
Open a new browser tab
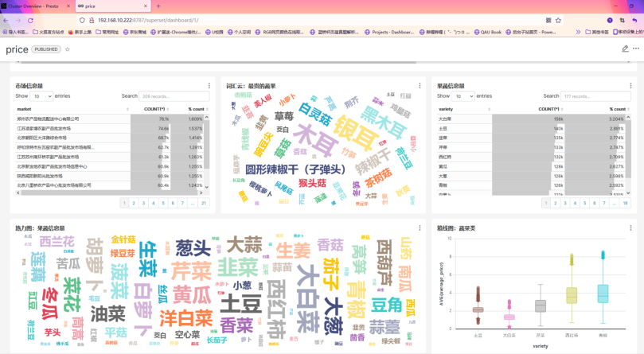pos(158,6)
